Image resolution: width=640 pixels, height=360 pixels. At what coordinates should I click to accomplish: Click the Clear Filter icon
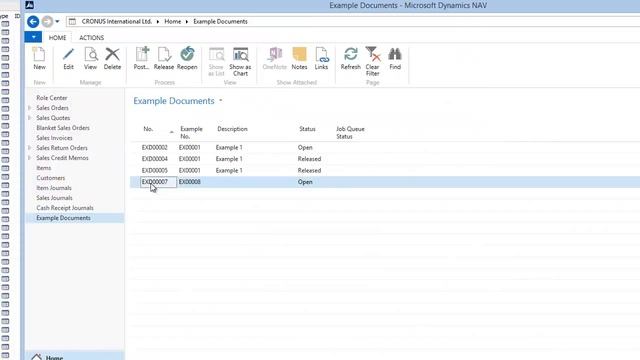pyautogui.click(x=373, y=54)
